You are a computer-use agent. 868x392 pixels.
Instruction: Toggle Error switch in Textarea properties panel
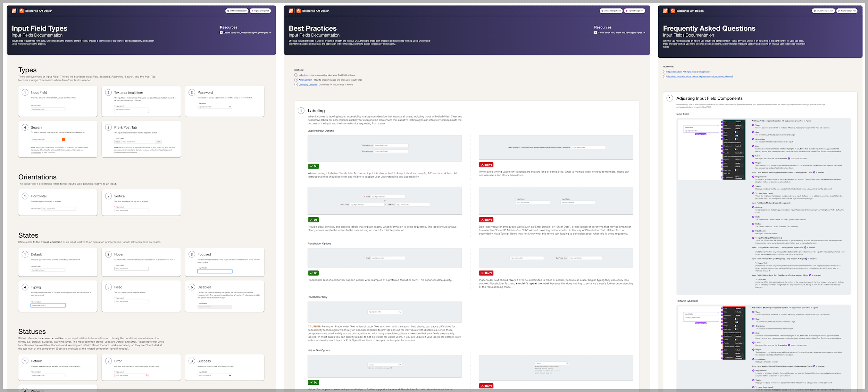click(736, 319)
